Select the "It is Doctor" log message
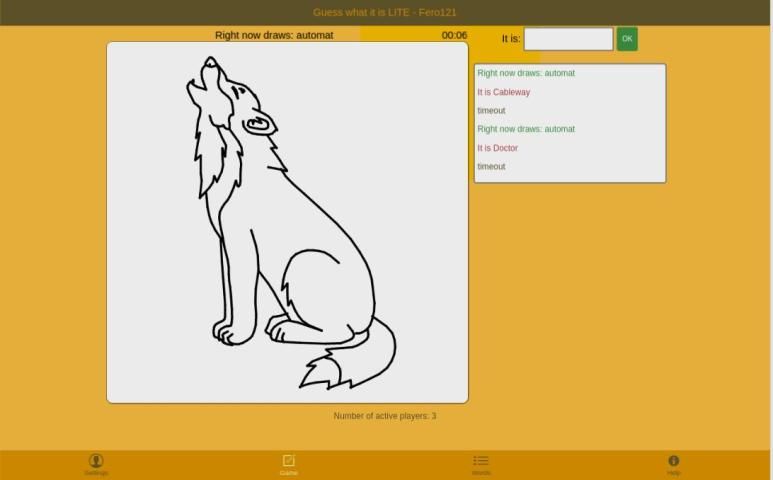773x480 pixels. [x=498, y=148]
